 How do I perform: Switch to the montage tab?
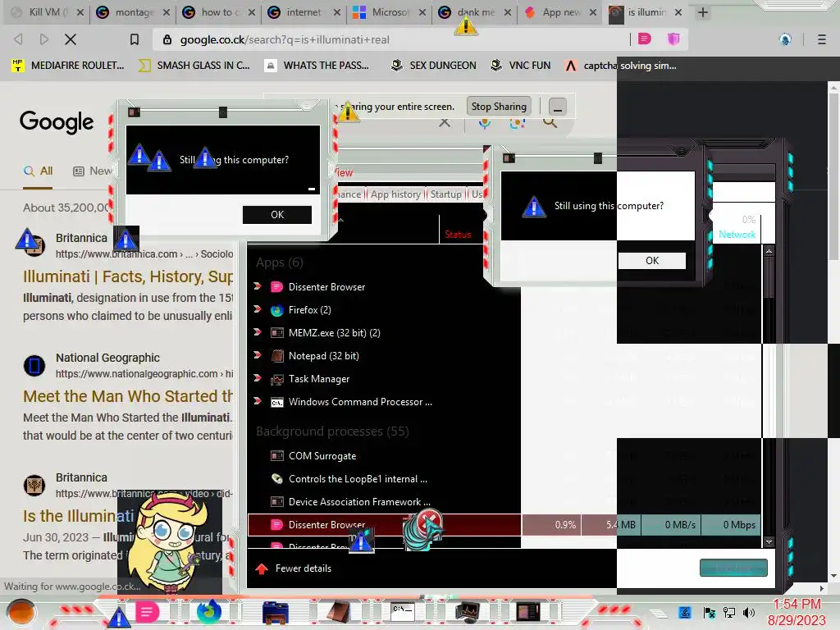coord(133,12)
